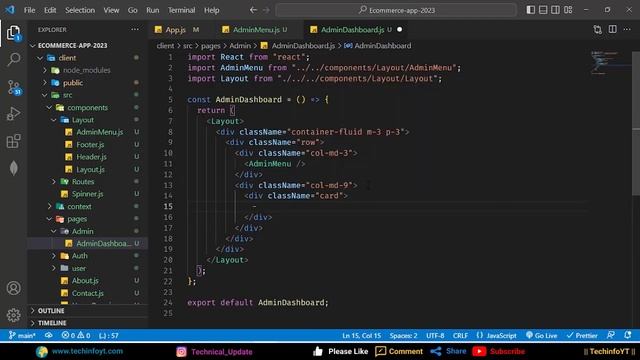Open the Explorer view in the activity bar
The image size is (640, 360).
click(13, 33)
